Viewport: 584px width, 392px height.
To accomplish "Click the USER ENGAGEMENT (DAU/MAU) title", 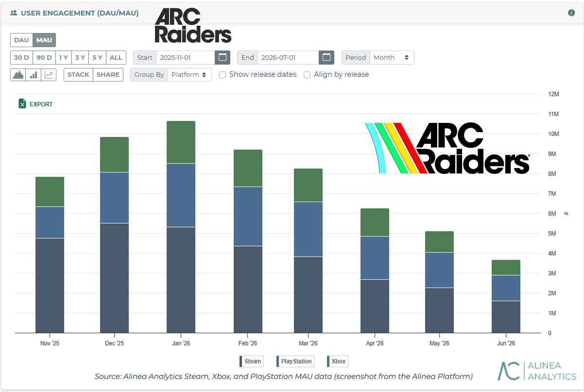I will coord(80,13).
